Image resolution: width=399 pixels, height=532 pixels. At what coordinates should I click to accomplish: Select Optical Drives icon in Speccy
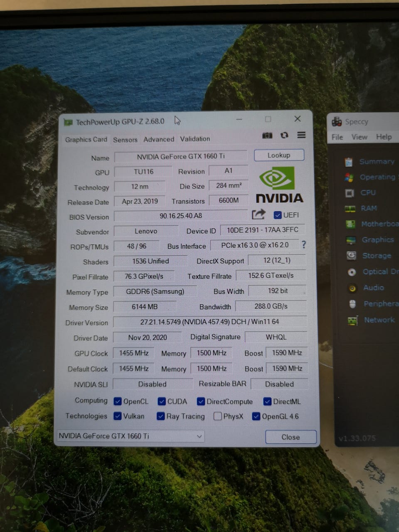tap(352, 272)
